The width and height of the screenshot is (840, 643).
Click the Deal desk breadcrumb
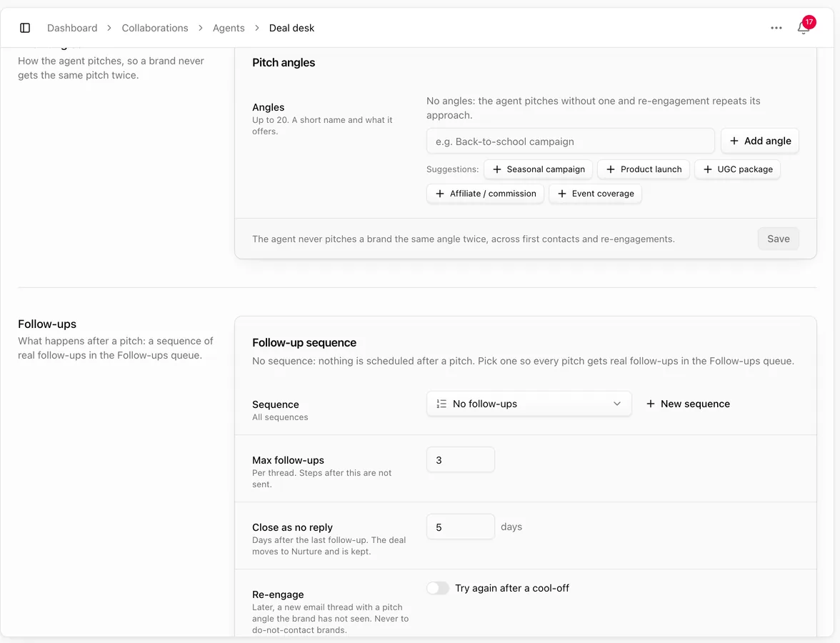291,28
